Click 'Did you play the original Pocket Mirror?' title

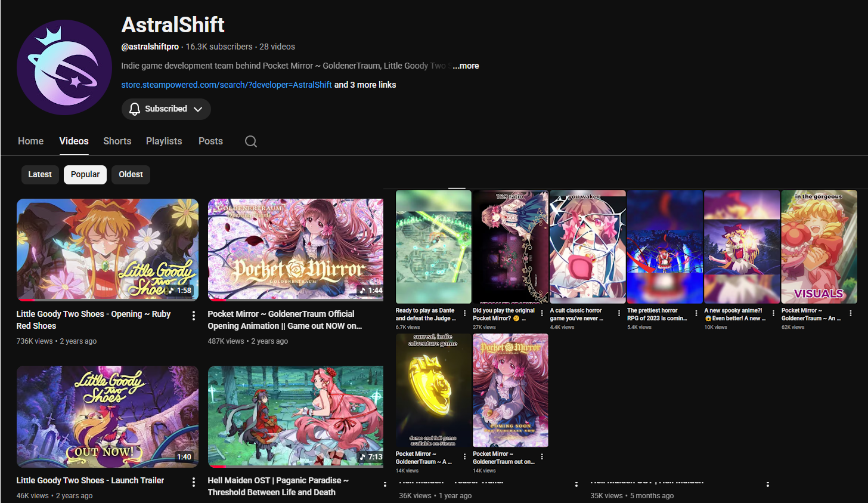tap(504, 314)
